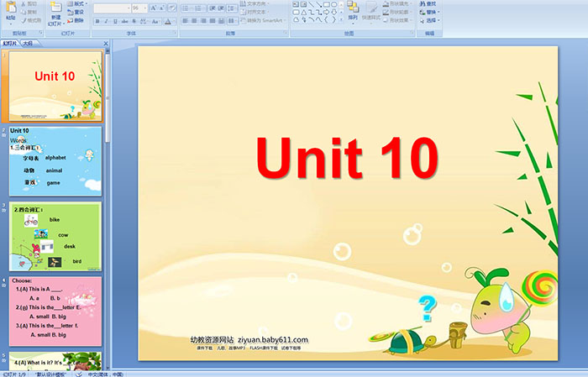Image resolution: width=588 pixels, height=377 pixels.
Task: Expand the shapes gallery with More arrow
Action: 341,20
